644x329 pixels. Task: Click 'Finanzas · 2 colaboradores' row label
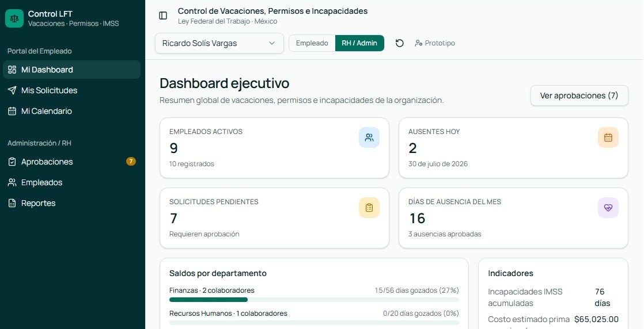(x=211, y=290)
